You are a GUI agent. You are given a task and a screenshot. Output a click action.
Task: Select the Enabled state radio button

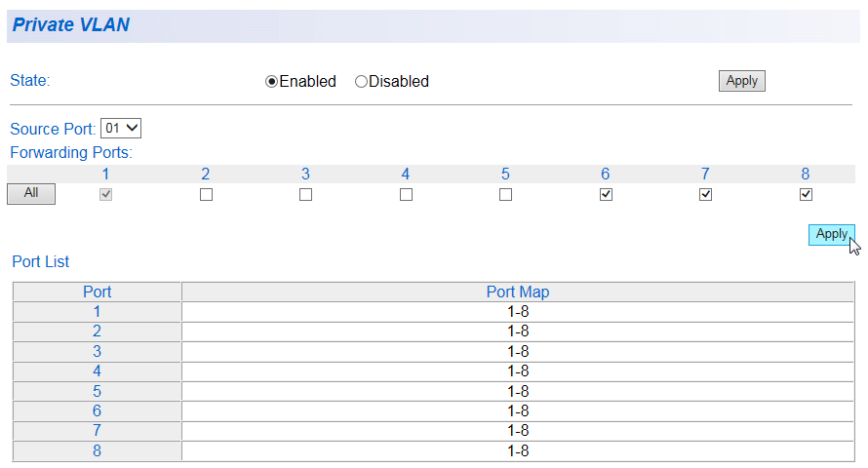(272, 82)
